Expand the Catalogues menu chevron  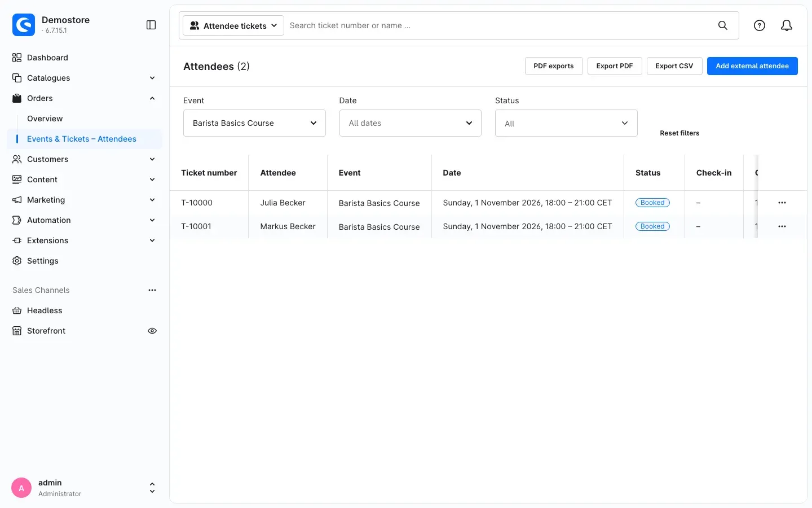152,78
